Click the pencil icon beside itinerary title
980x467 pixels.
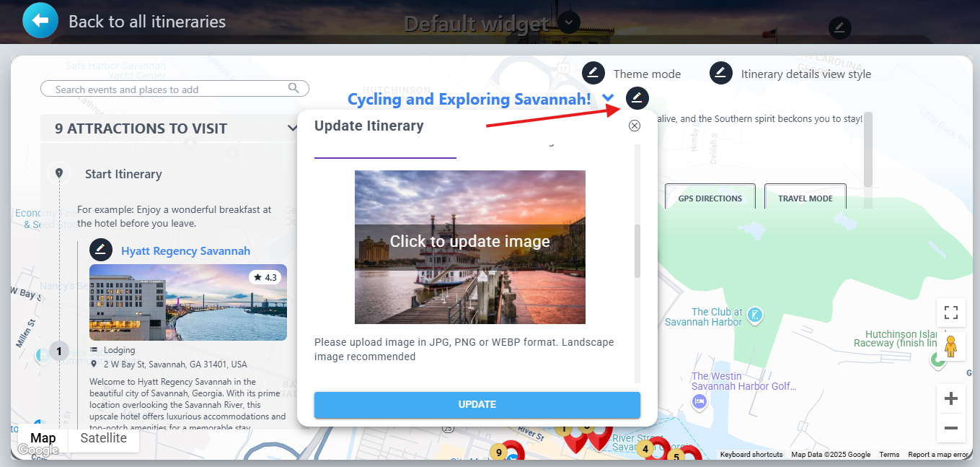click(x=637, y=98)
